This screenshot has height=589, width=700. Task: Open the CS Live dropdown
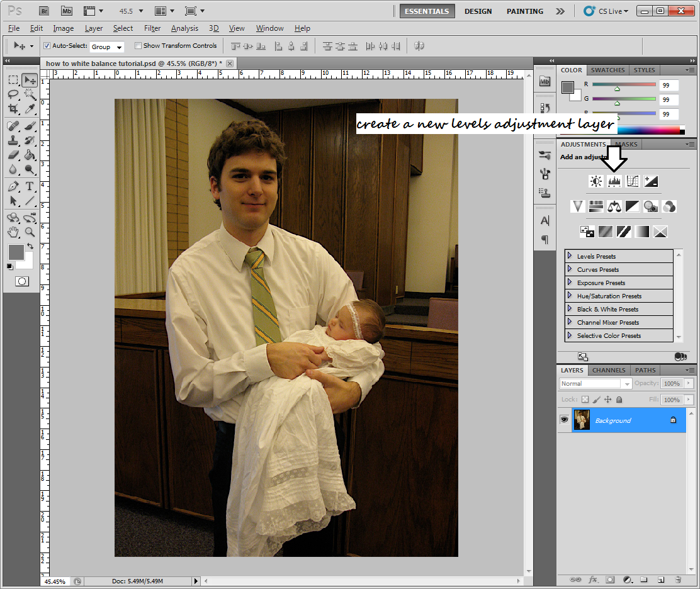[606, 11]
